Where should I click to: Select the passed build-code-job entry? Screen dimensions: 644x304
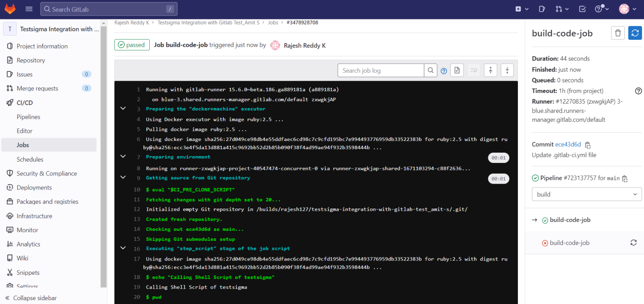point(570,220)
